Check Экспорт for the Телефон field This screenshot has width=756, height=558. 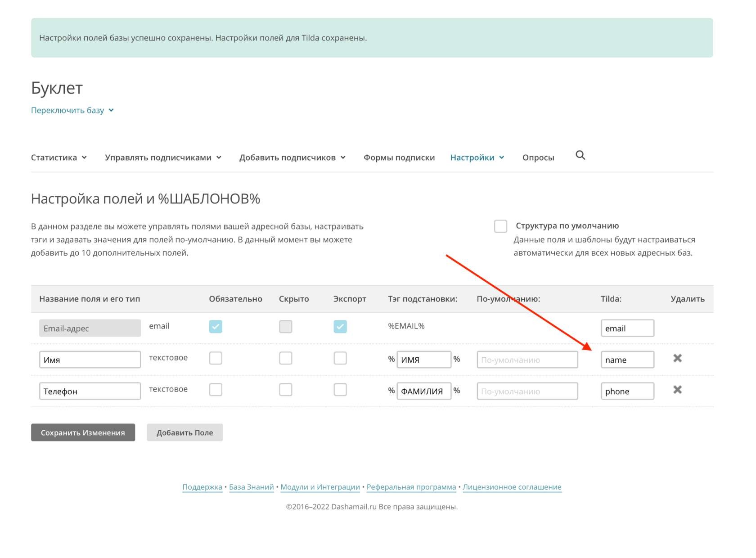340,390
